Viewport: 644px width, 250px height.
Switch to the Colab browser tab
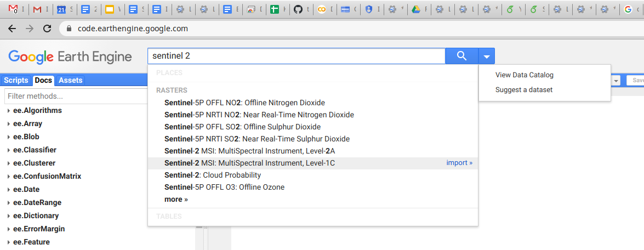coord(322,9)
